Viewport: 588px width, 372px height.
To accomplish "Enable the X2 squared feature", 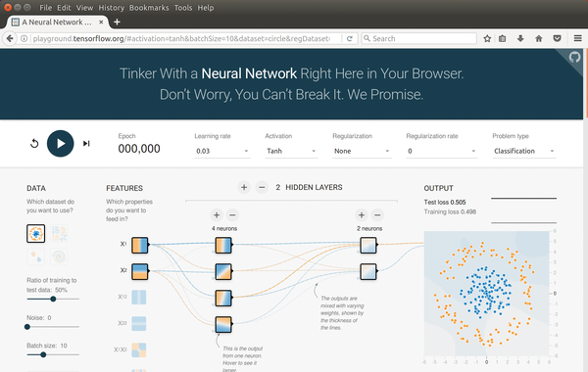I will pos(139,323).
